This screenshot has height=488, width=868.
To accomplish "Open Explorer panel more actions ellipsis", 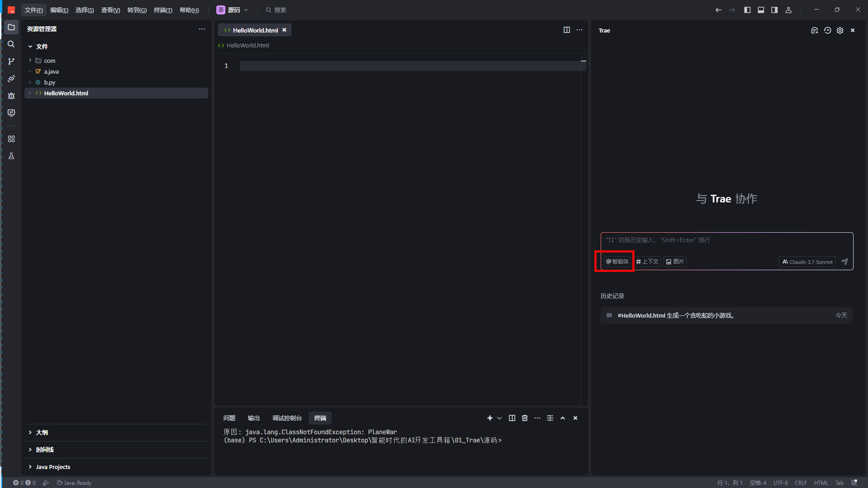I will tap(202, 29).
